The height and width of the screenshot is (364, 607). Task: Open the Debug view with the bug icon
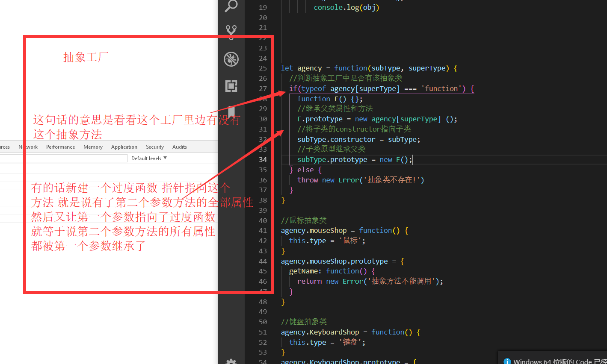pos(231,59)
